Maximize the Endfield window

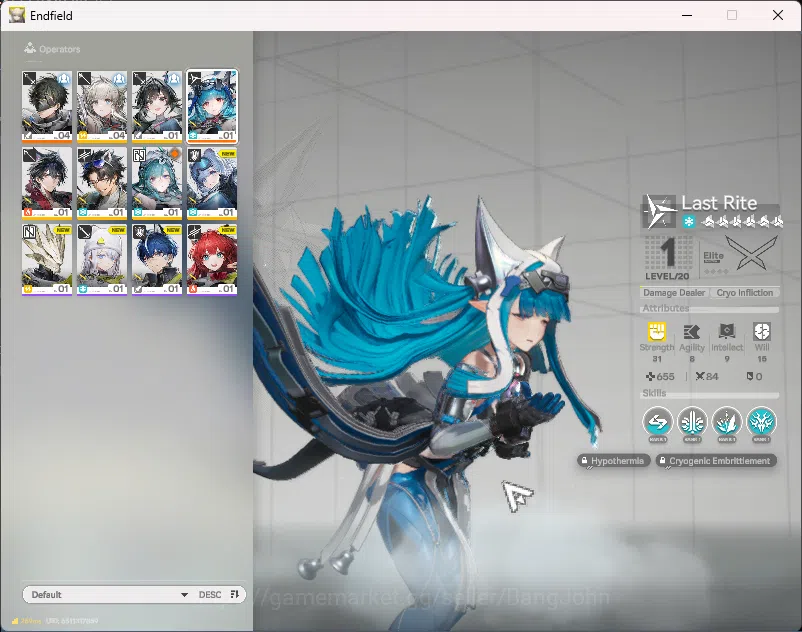(x=732, y=15)
